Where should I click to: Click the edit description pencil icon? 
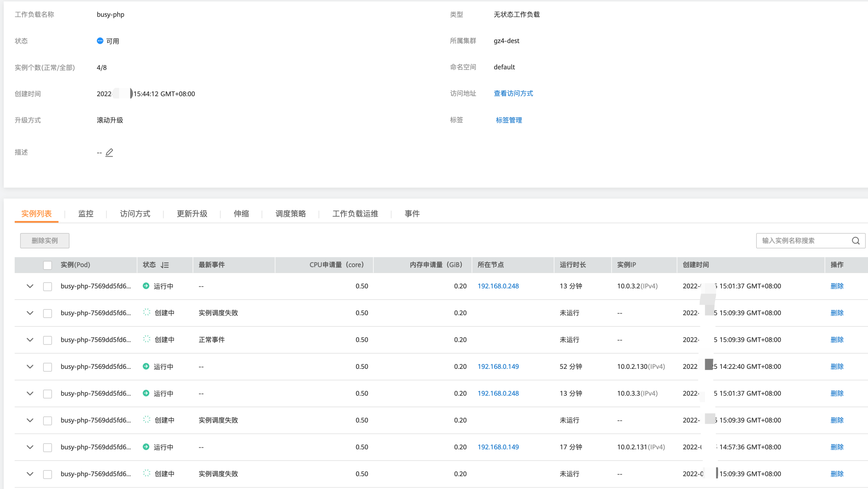coord(109,153)
